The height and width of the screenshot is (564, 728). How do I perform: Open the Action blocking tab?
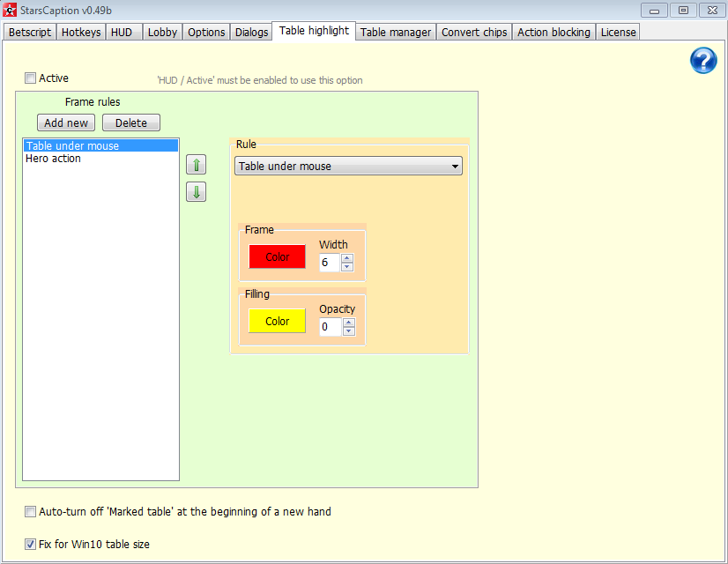pyautogui.click(x=553, y=32)
